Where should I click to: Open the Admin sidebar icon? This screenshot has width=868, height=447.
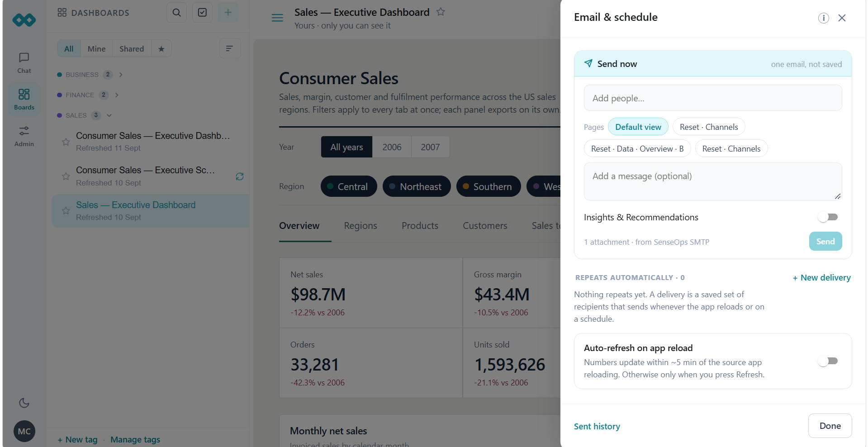(x=24, y=136)
